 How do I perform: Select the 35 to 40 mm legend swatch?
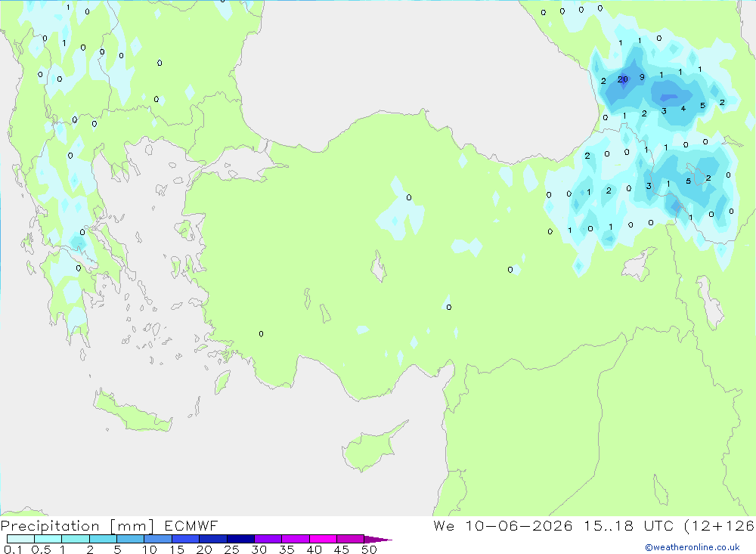pyautogui.click(x=296, y=539)
